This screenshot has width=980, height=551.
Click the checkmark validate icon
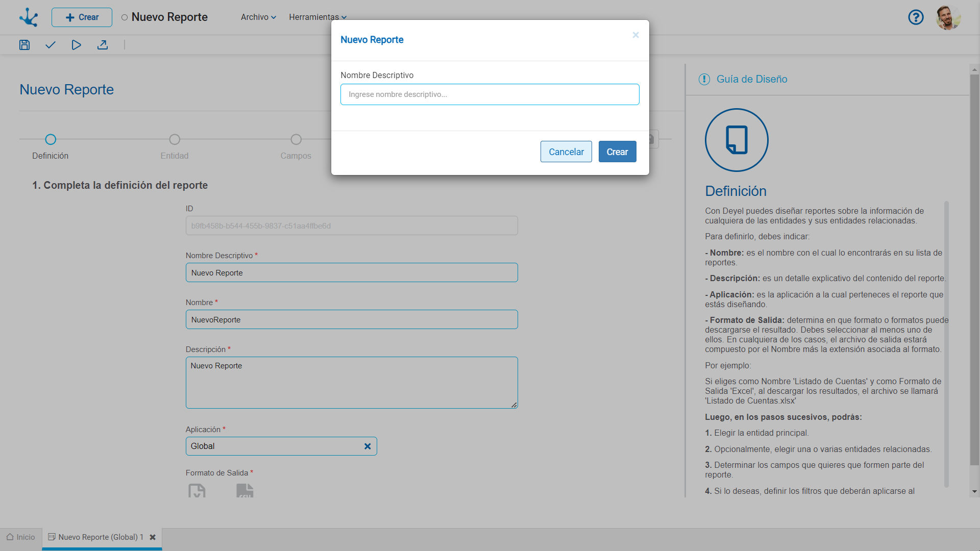pyautogui.click(x=50, y=45)
